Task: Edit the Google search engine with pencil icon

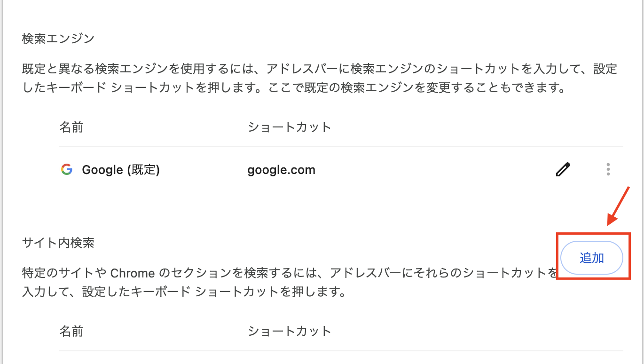Action: coord(563,169)
